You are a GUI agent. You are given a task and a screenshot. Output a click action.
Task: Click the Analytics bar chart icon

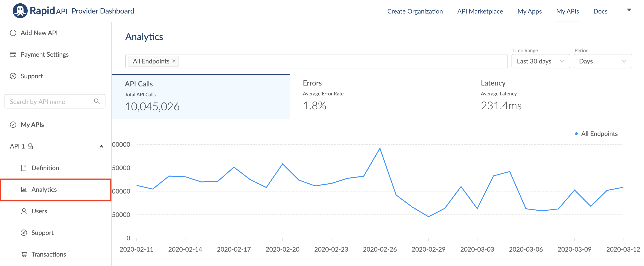24,189
